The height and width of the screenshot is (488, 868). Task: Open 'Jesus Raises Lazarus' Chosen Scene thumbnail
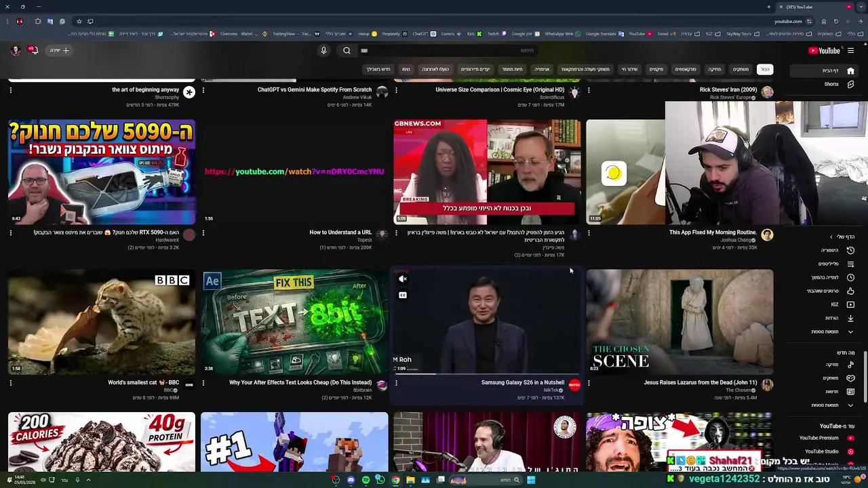coord(679,322)
